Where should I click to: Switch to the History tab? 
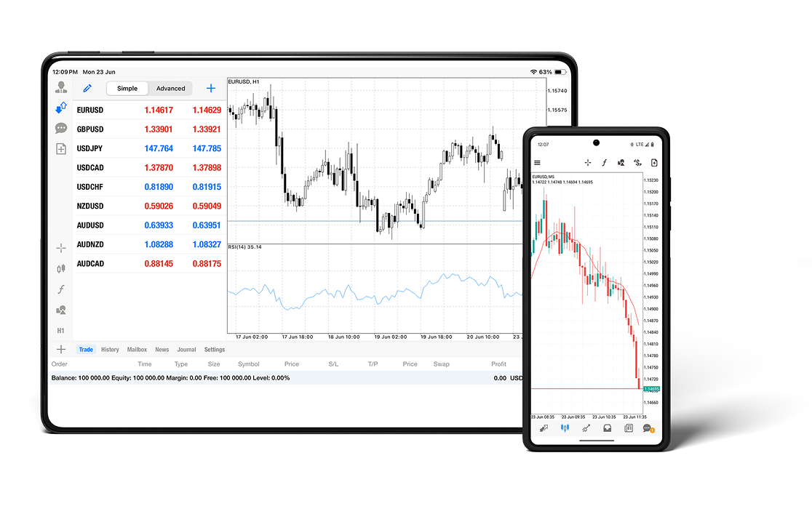110,350
